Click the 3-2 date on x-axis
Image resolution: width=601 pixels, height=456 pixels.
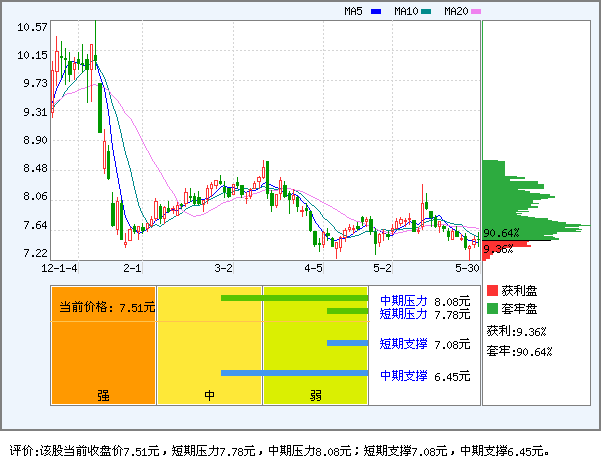[x=224, y=269]
